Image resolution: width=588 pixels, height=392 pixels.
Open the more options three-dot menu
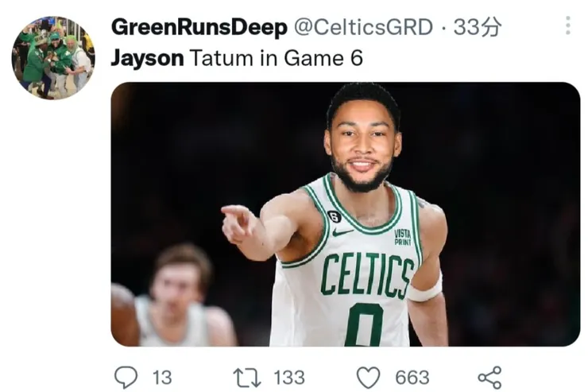(568, 25)
